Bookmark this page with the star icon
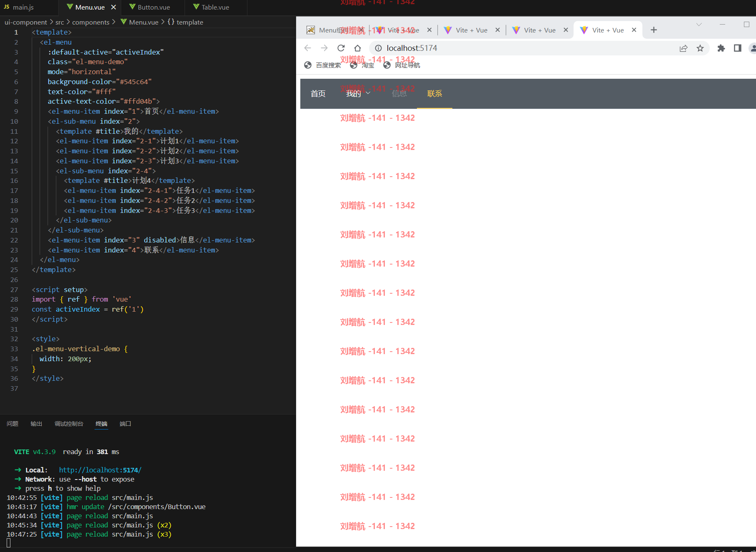 (700, 48)
